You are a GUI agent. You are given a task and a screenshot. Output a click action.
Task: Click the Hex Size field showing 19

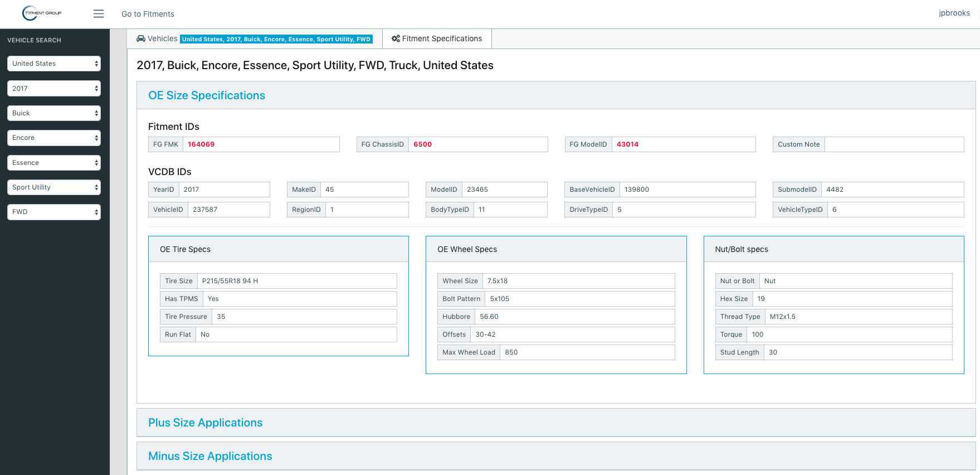point(852,299)
